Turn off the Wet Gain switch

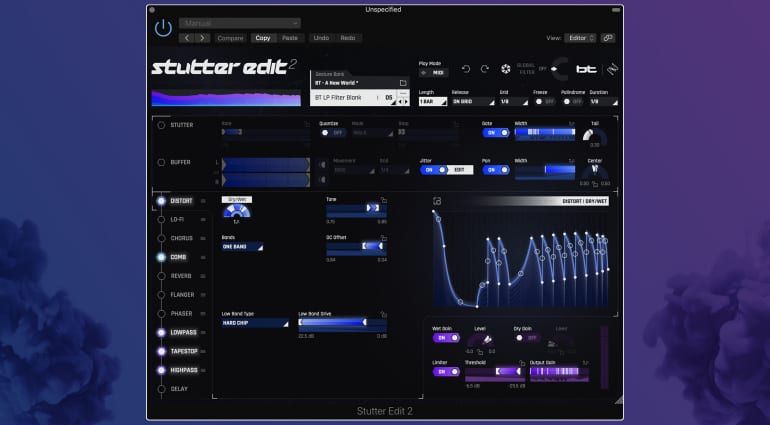(446, 338)
